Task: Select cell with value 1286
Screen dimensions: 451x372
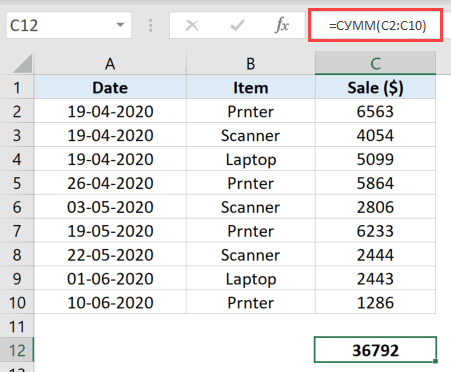Action: point(375,303)
